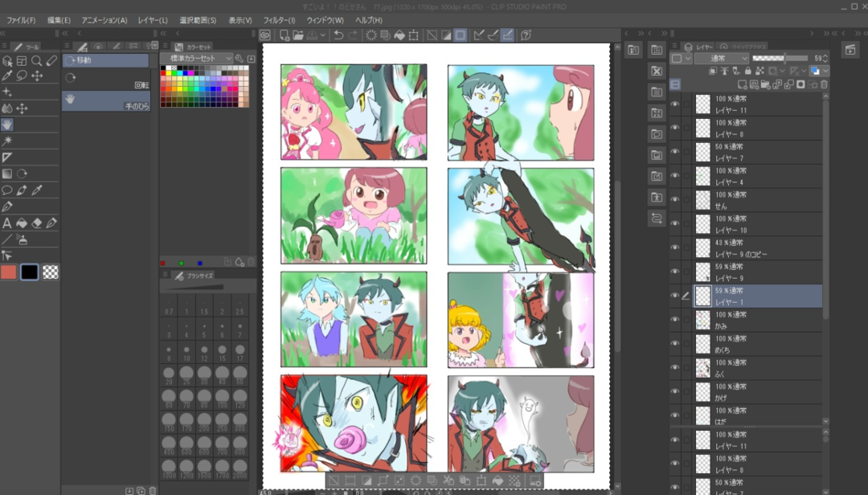Open the blending mode 通常 dropdown
The image size is (868, 495).
pyautogui.click(x=721, y=59)
